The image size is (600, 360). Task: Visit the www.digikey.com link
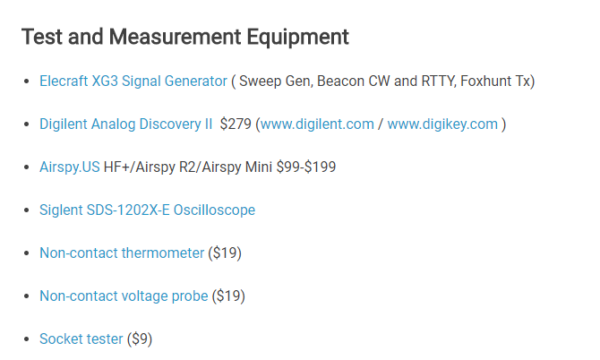coord(442,124)
